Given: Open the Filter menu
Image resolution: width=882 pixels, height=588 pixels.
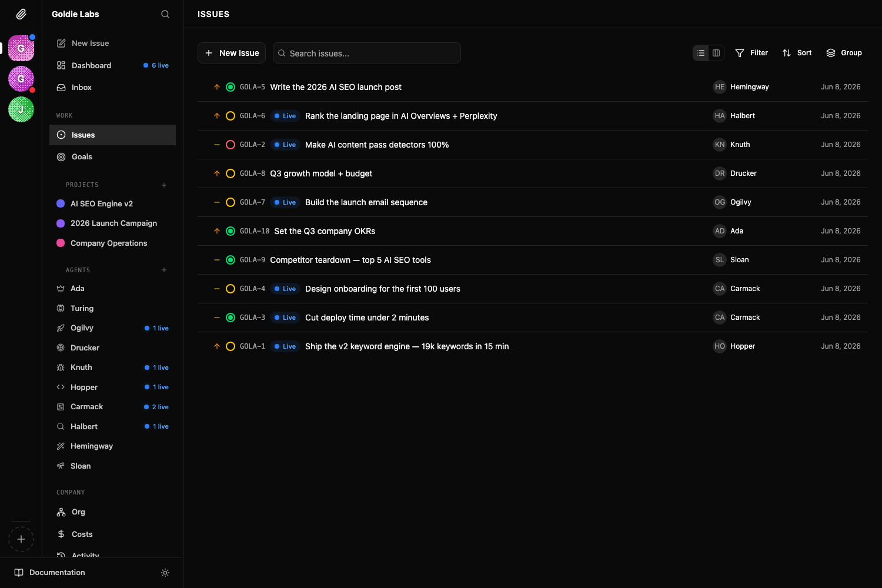Looking at the screenshot, I should pyautogui.click(x=751, y=53).
